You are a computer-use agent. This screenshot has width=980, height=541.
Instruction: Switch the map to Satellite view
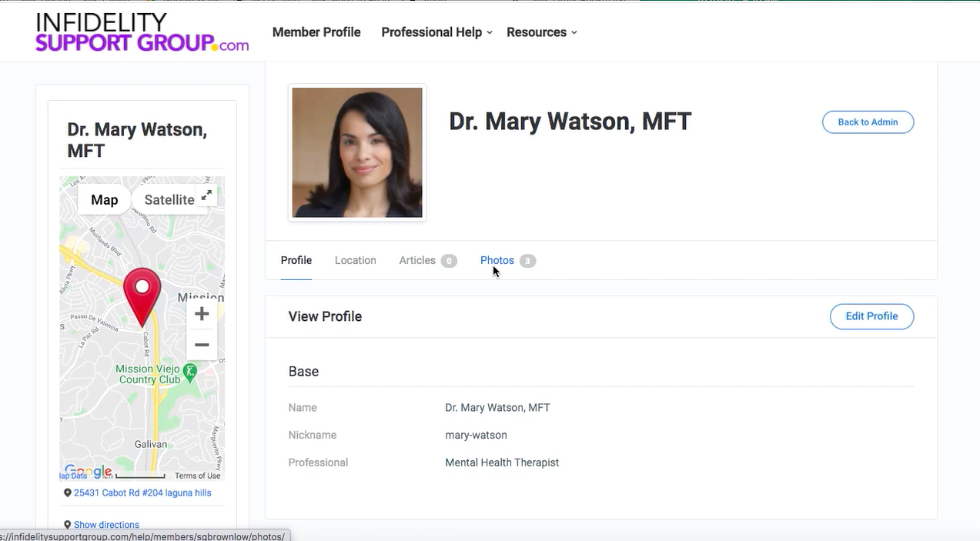[x=169, y=200]
